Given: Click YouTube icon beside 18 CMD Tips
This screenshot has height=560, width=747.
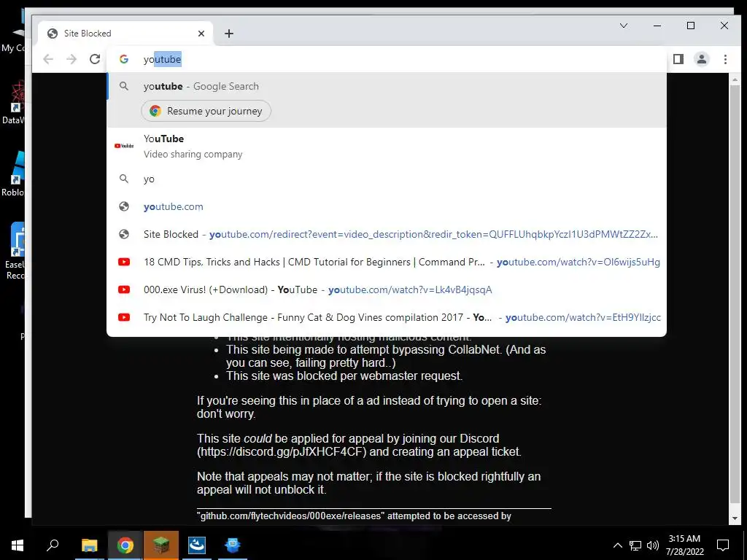Looking at the screenshot, I should (124, 262).
